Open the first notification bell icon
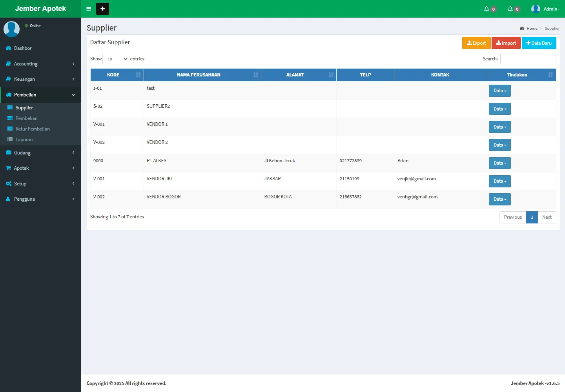 [487, 9]
